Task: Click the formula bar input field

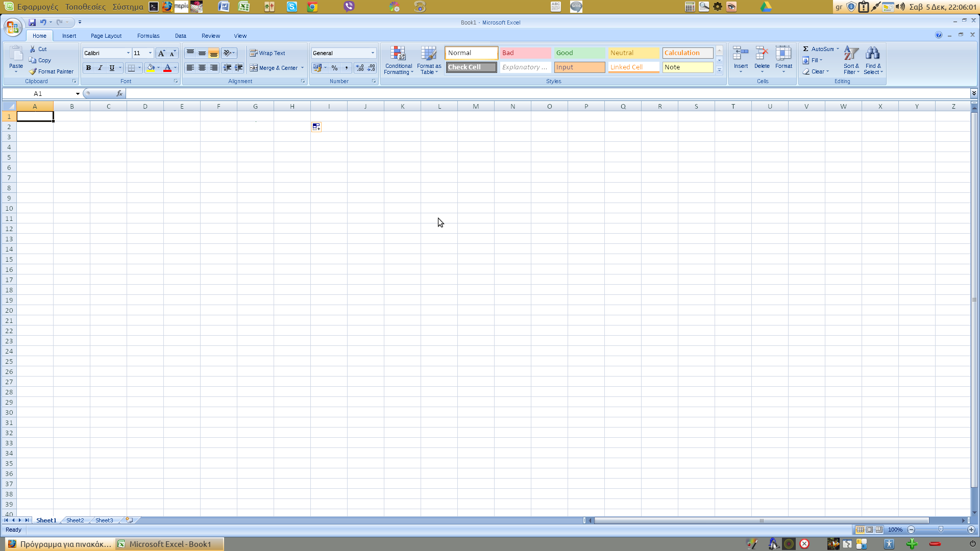Action: tap(548, 93)
